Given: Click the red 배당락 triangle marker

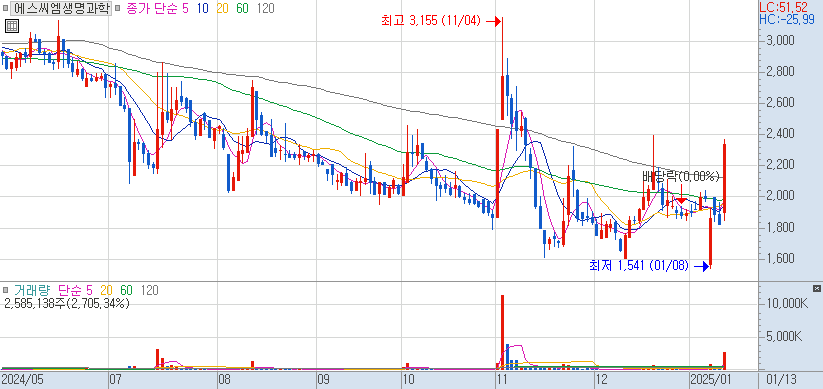Looking at the screenshot, I should click(681, 201).
